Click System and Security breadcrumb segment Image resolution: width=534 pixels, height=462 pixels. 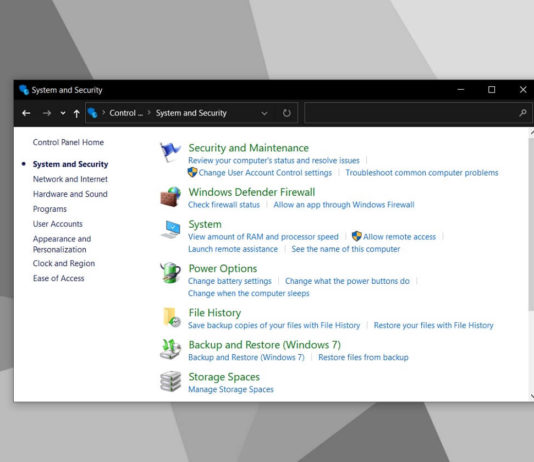(x=191, y=113)
